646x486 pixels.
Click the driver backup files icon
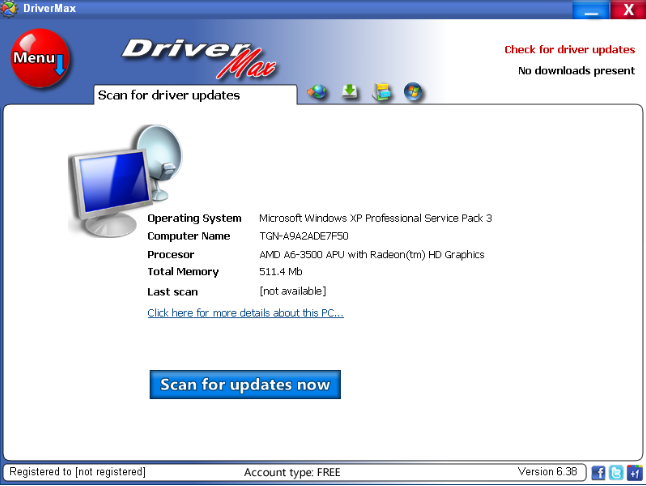point(382,91)
